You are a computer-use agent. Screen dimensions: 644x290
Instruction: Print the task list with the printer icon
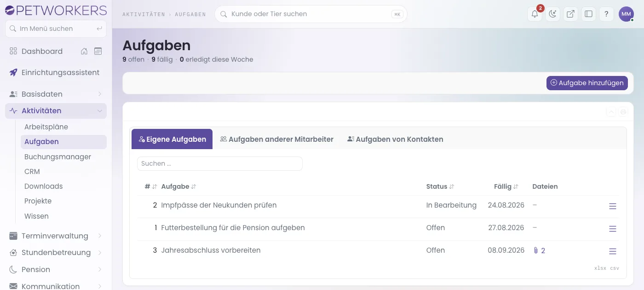tap(623, 111)
